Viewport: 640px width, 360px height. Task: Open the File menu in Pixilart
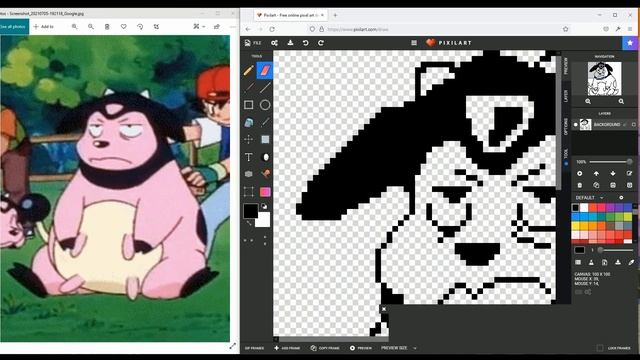pos(253,43)
